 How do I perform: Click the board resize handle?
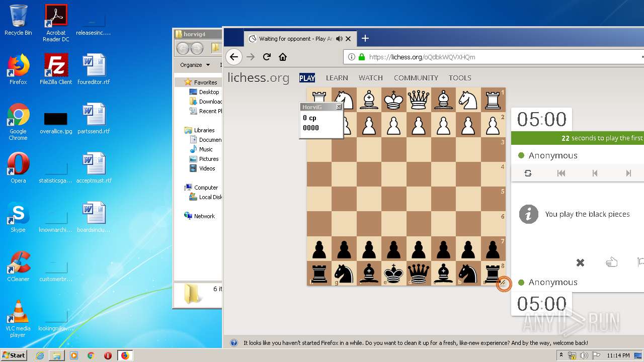click(x=503, y=284)
